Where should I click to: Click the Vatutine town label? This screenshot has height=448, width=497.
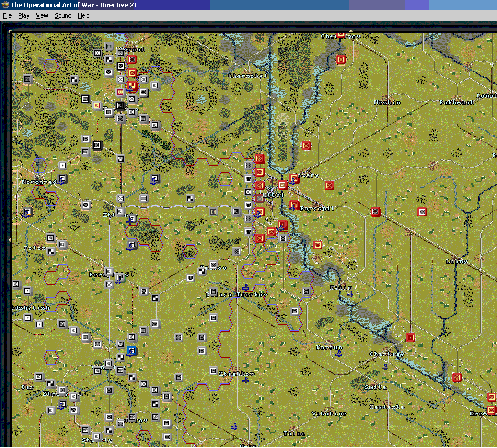329,413
